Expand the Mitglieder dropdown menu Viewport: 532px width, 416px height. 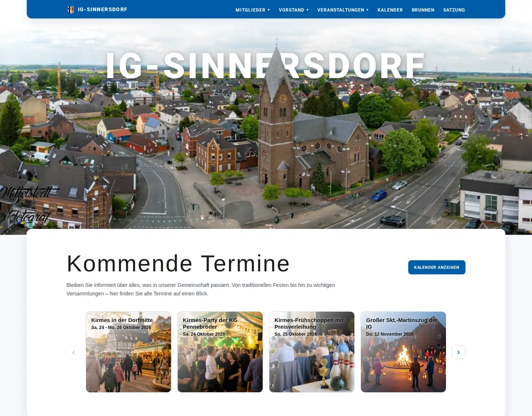[253, 10]
